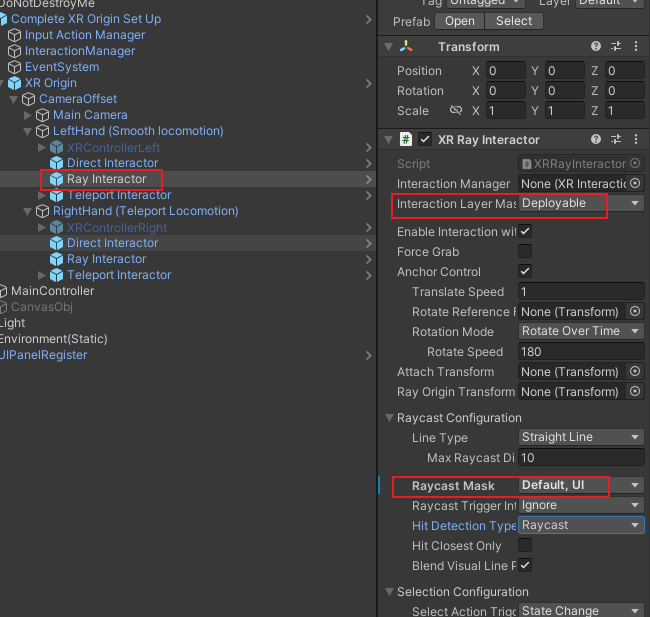
Task: Click the constrained proportions scale link icon
Action: click(456, 111)
